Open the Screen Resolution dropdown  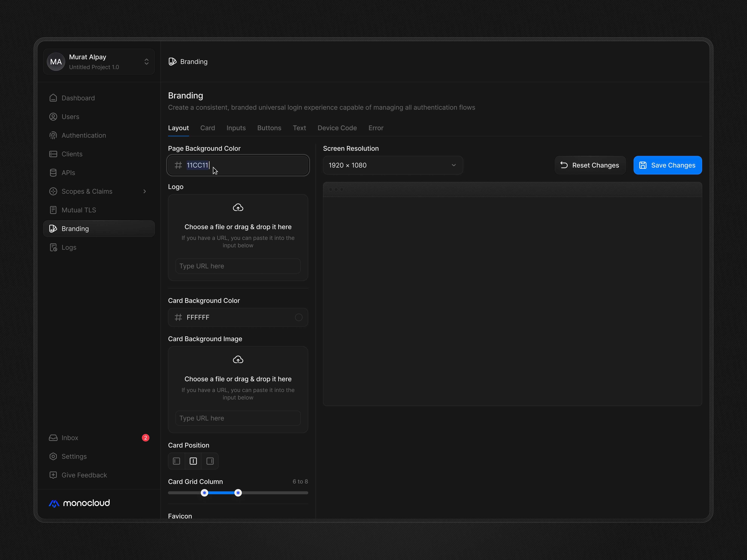(393, 165)
